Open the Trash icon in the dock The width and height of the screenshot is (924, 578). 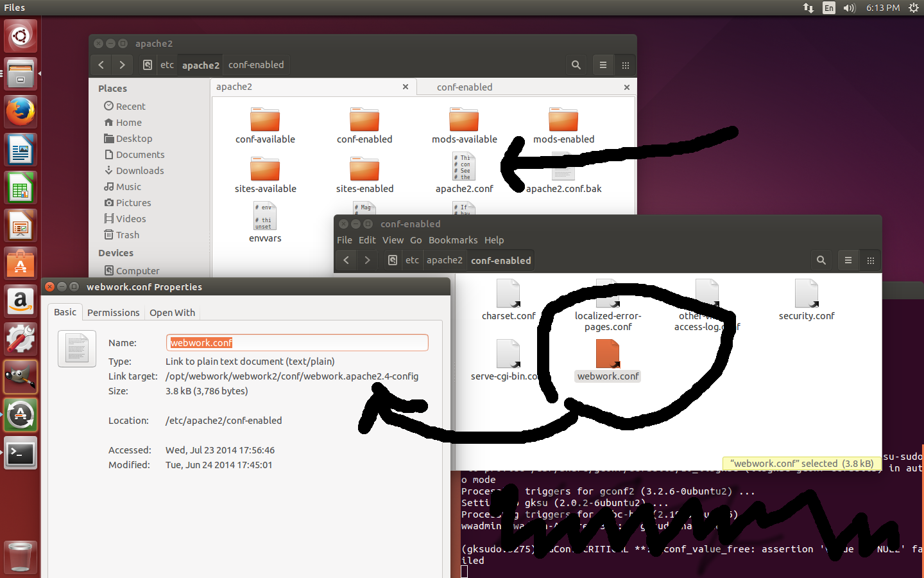[x=21, y=556]
